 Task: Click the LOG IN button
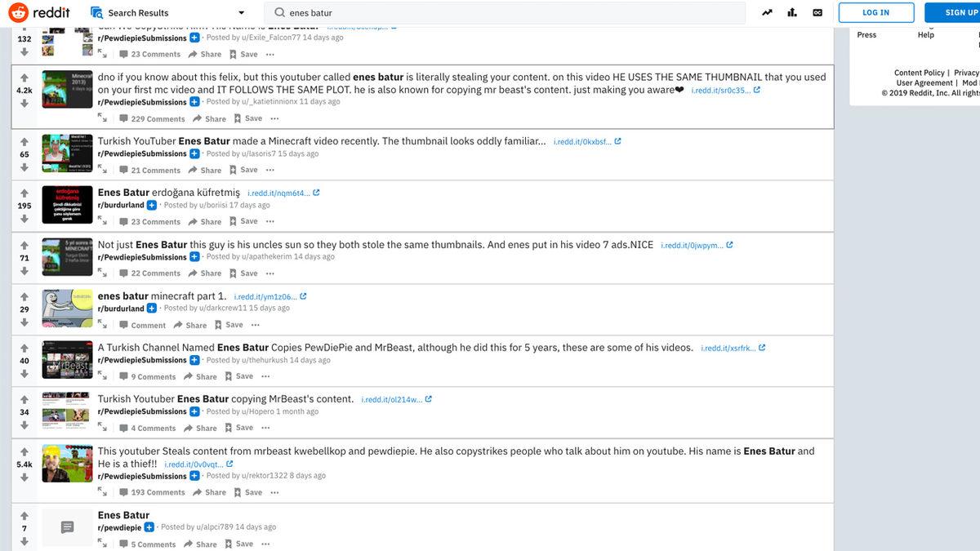[x=875, y=12]
